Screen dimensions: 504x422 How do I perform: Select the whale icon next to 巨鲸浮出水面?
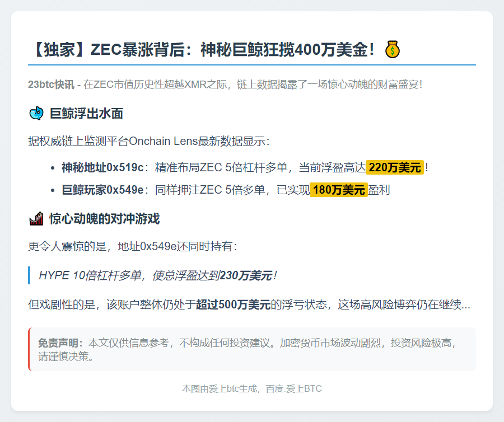click(x=36, y=113)
